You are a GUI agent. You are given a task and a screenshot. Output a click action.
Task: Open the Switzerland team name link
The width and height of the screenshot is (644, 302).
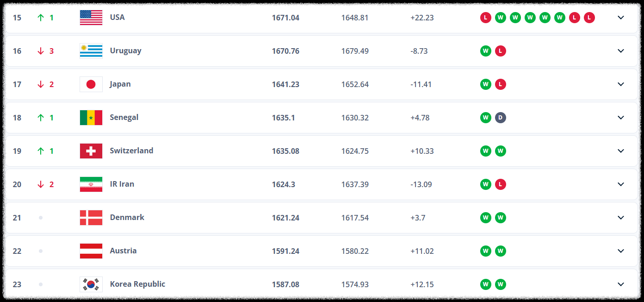(131, 151)
